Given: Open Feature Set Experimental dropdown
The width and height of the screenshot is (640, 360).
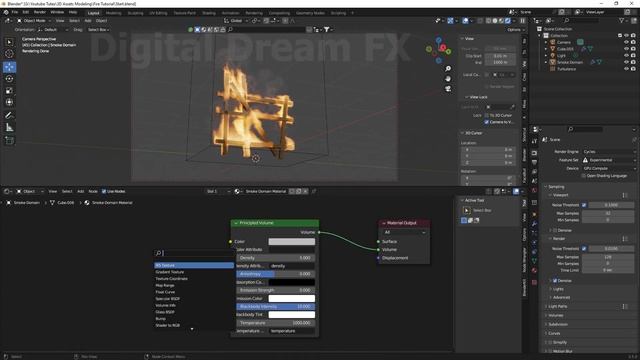Looking at the screenshot, I should click(609, 160).
